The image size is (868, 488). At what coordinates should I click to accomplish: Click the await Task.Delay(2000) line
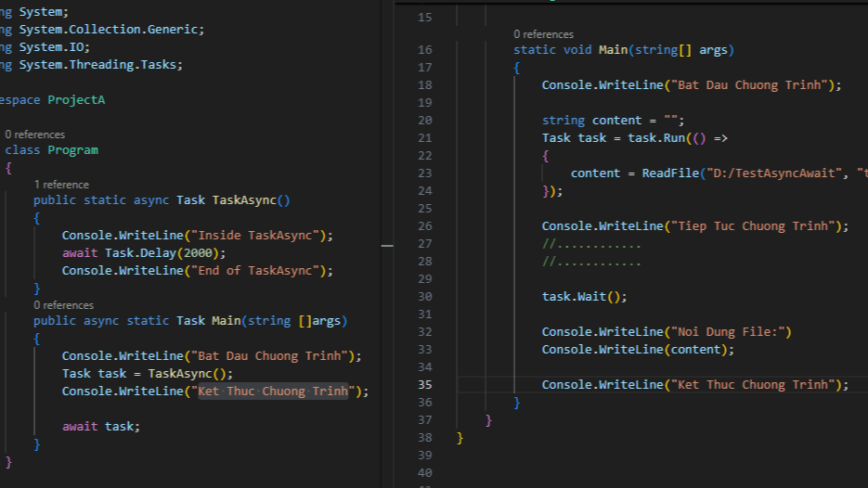[144, 253]
